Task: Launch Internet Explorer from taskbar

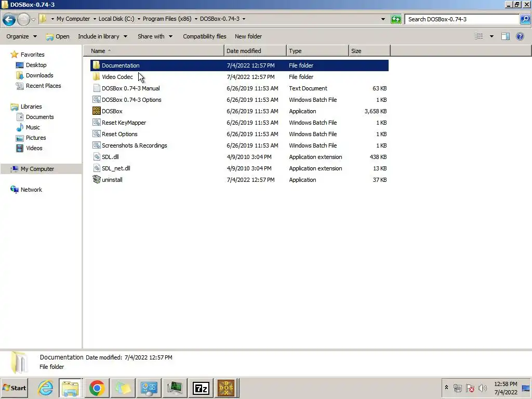Action: tap(46, 388)
